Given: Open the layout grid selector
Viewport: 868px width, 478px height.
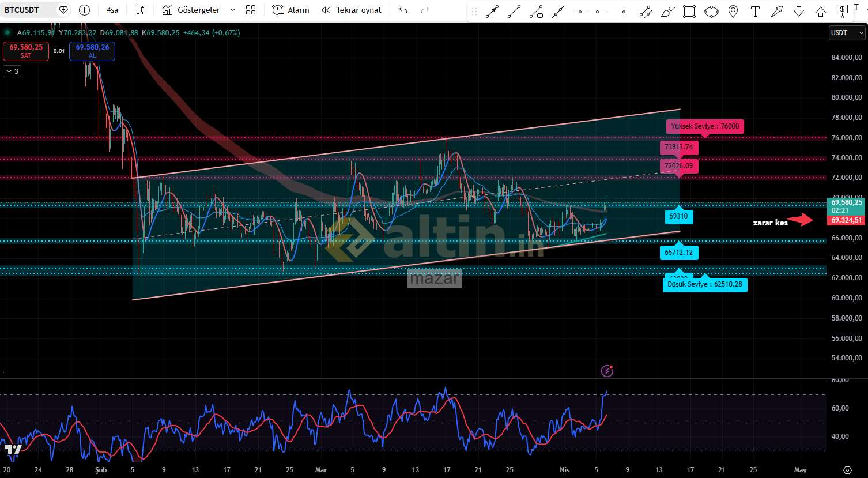Looking at the screenshot, I should (251, 10).
